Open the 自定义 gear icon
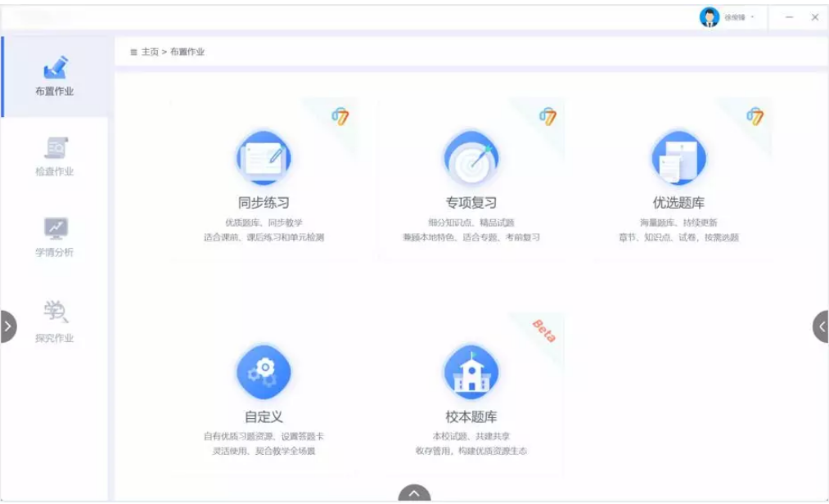Screen dimensions: 829x504 (x=264, y=372)
